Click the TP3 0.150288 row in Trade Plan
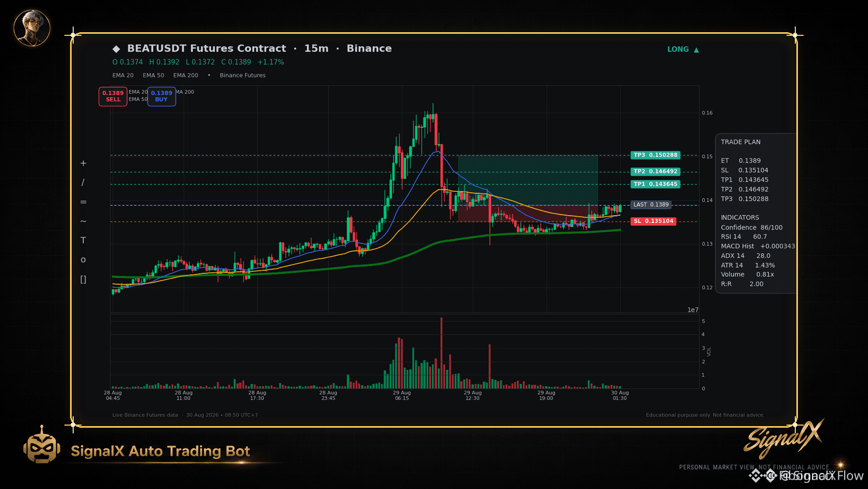The height and width of the screenshot is (489, 868). tap(744, 199)
